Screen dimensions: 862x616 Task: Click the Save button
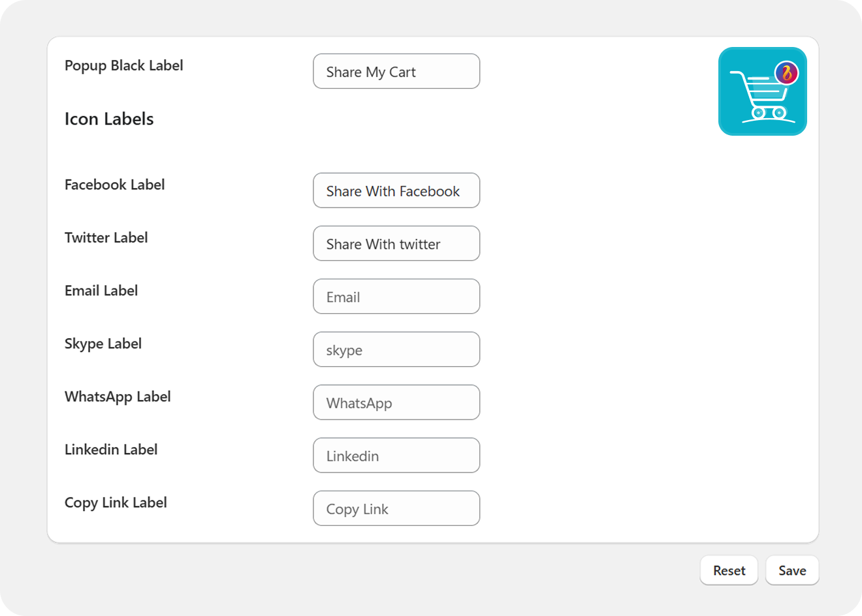point(791,570)
